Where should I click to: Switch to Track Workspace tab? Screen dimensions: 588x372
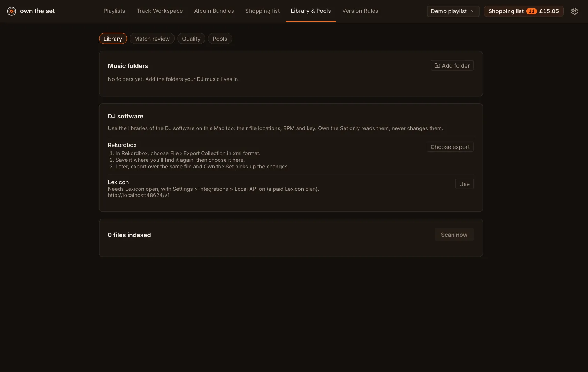coord(159,11)
